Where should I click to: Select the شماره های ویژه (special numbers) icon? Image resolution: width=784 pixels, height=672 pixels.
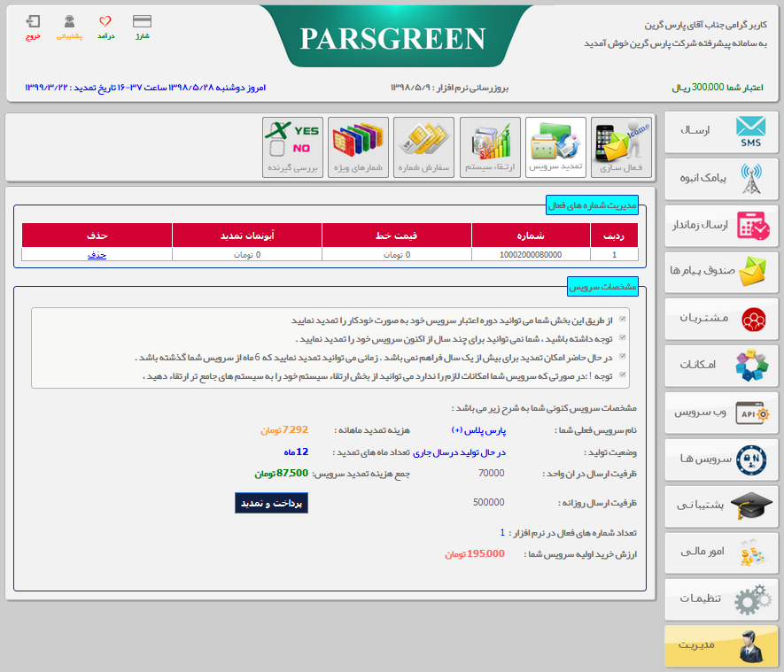359,147
